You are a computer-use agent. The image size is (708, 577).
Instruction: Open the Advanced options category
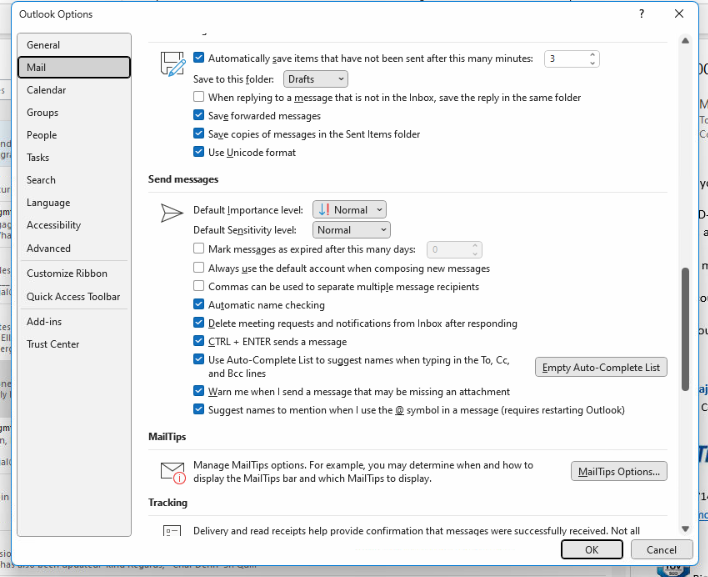point(75,248)
